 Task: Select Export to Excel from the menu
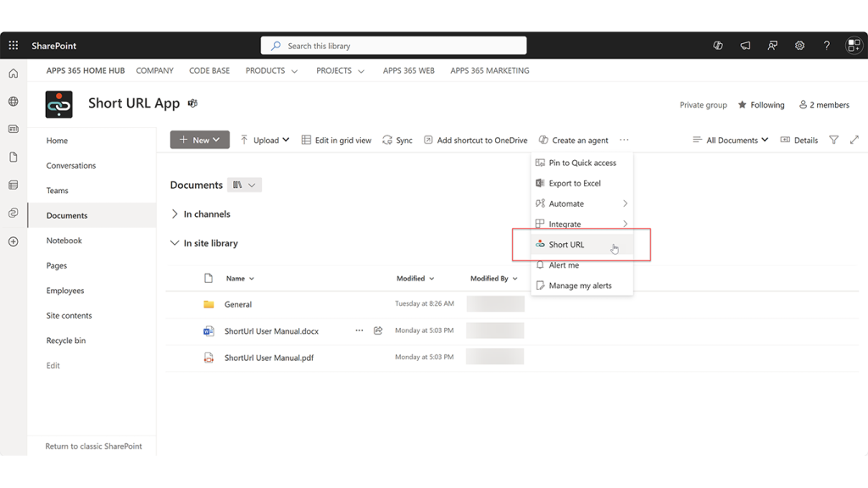pos(581,183)
